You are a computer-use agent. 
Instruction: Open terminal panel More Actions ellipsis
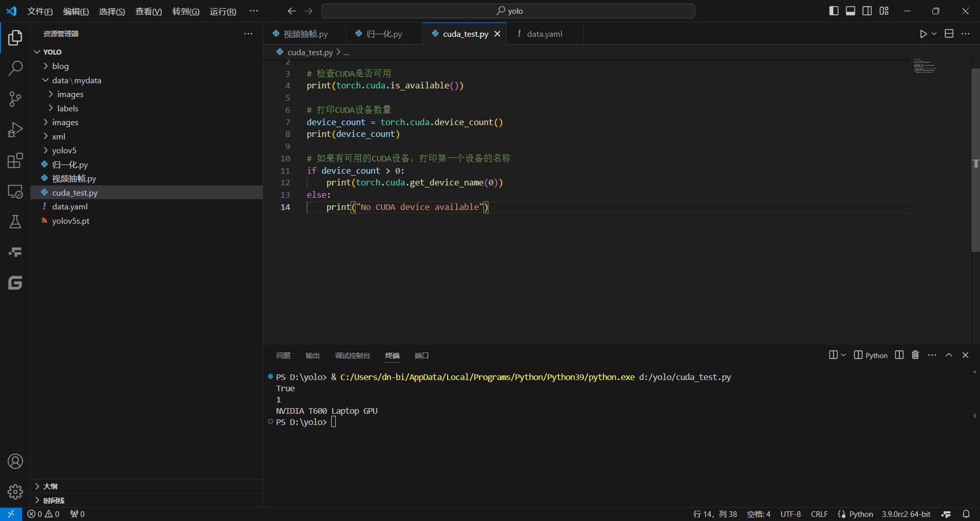(x=932, y=355)
